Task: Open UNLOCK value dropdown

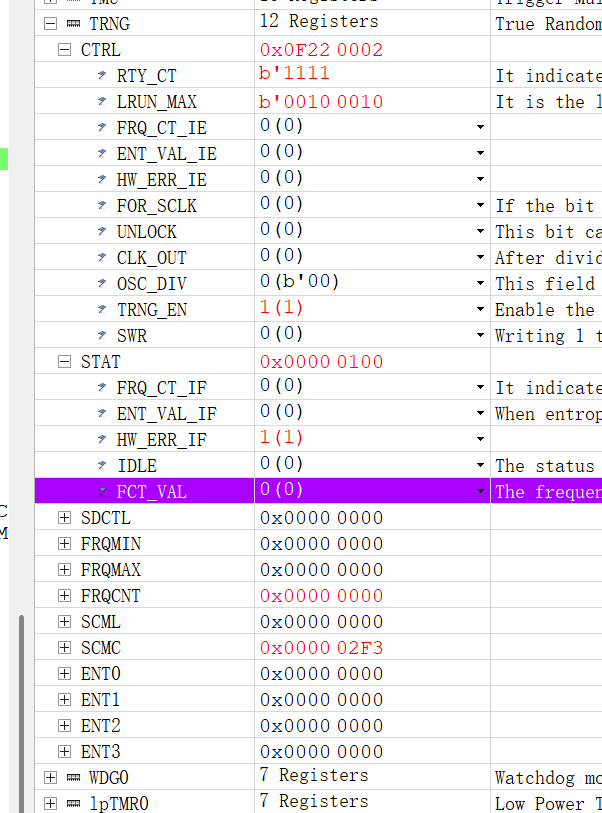Action: 481,231
